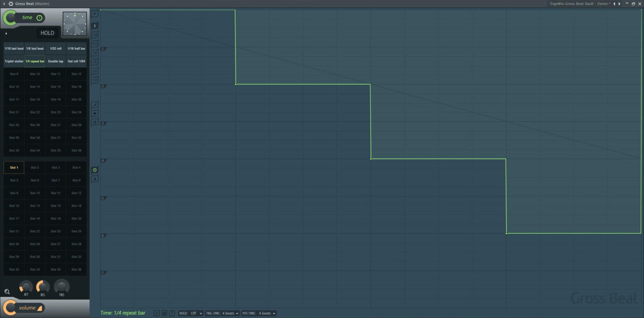This screenshot has width=644, height=318.
Task: Open the editor options arrow atop the tool strip
Action: [95, 13]
